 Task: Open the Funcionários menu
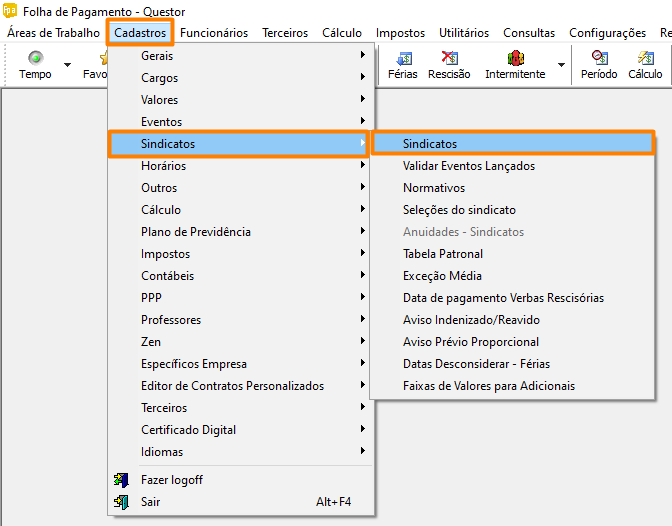click(214, 33)
